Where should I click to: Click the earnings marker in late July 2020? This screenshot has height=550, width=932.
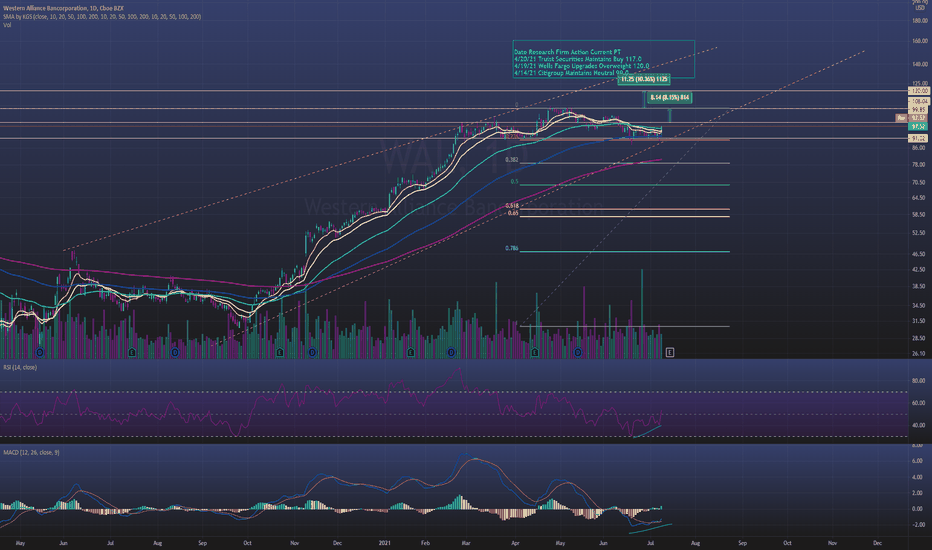132,353
